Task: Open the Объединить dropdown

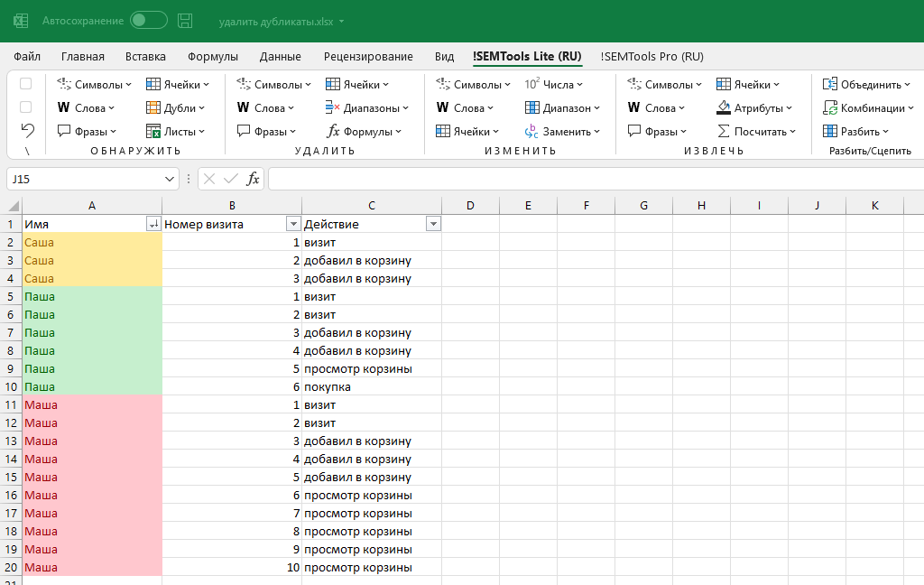Action: click(x=867, y=84)
